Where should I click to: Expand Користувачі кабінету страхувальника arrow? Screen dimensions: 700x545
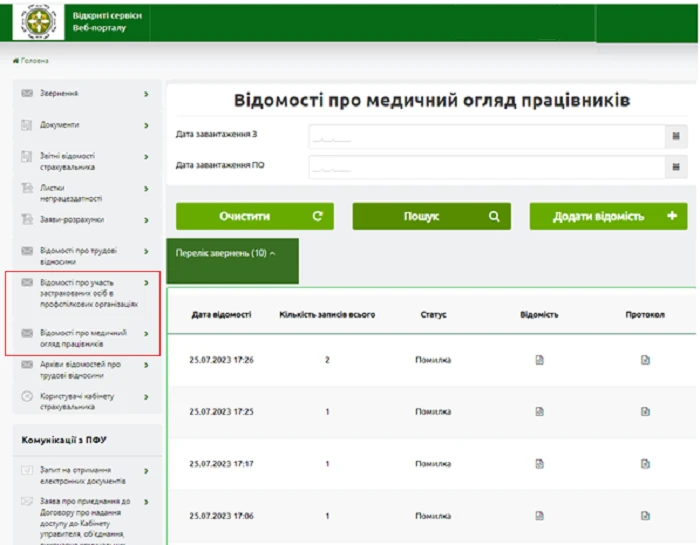[146, 397]
